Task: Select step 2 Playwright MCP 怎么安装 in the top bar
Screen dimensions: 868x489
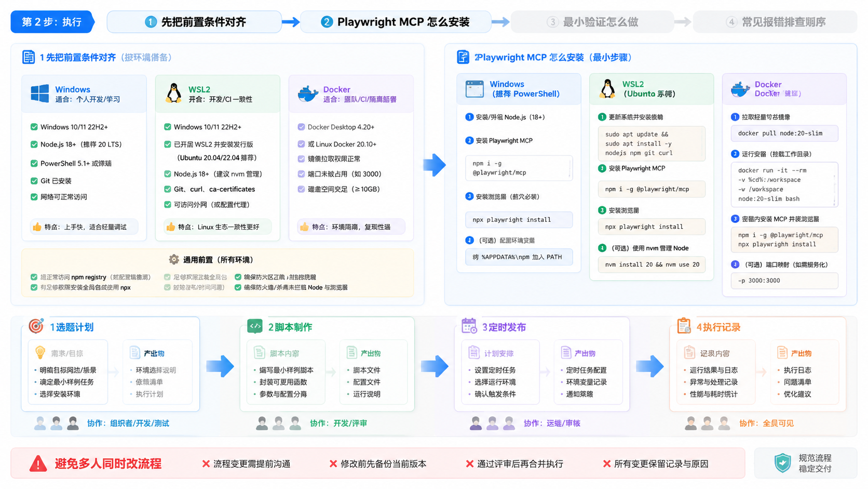Action: click(396, 22)
